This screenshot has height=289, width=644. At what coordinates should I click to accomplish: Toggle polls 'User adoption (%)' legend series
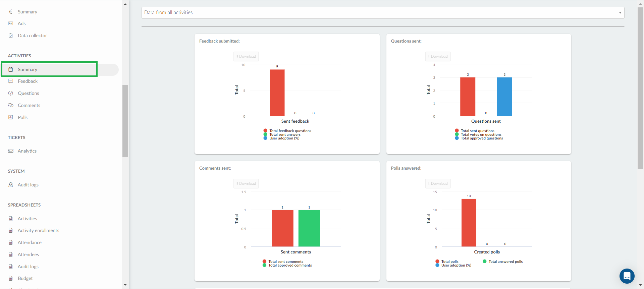[x=453, y=265]
